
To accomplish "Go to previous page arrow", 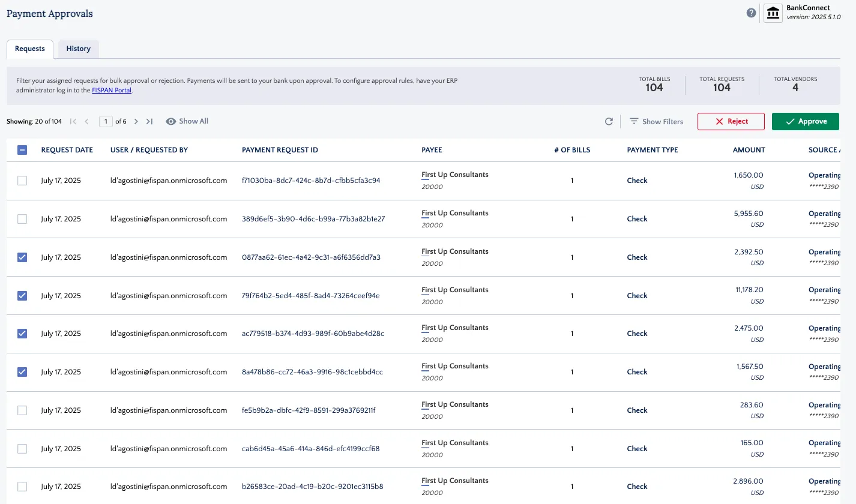I will click(x=86, y=121).
